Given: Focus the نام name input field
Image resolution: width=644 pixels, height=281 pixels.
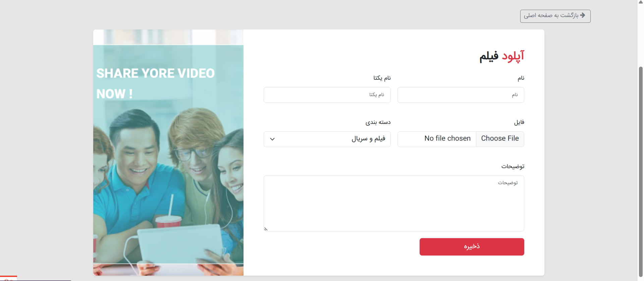Looking at the screenshot, I should [461, 95].
